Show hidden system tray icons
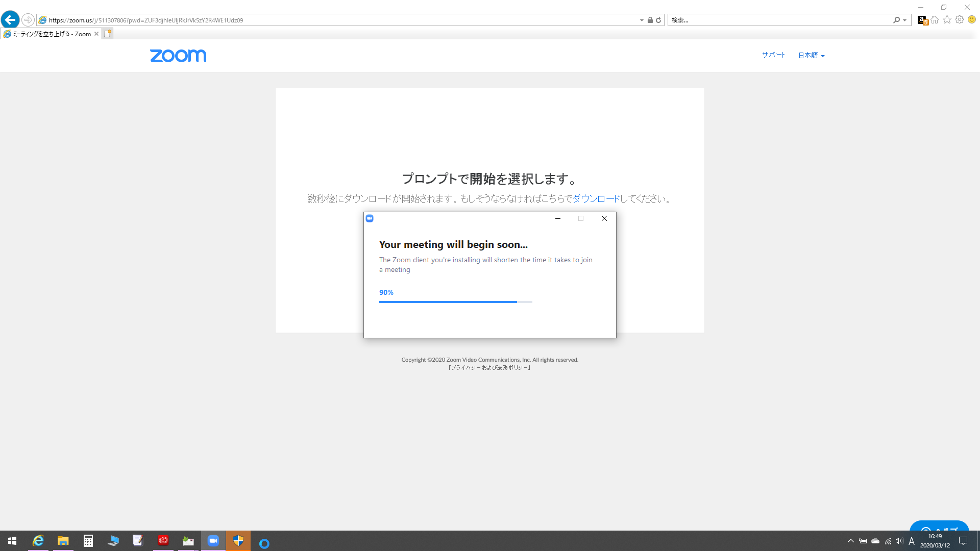 (850, 541)
